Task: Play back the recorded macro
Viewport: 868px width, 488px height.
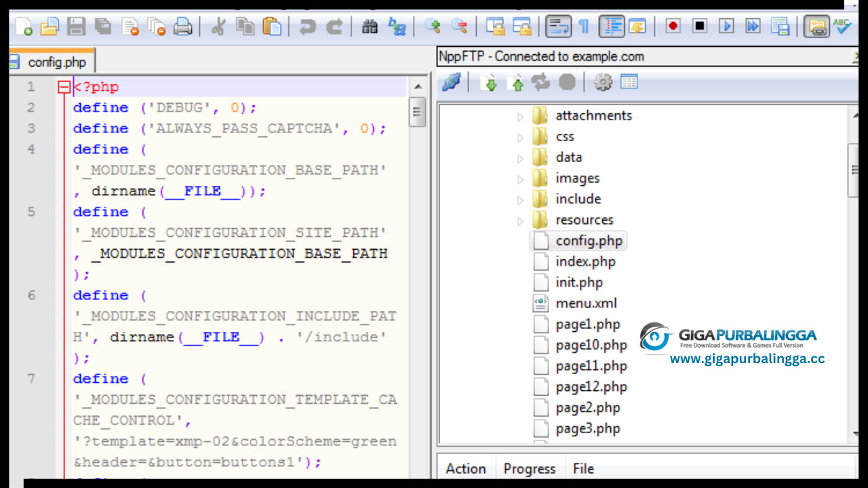Action: (x=726, y=26)
